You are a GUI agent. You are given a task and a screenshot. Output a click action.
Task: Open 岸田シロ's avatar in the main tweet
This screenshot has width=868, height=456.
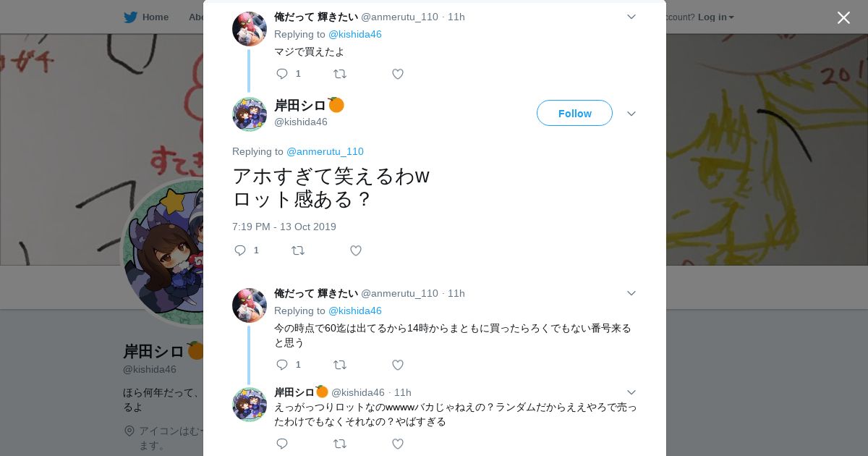[250, 114]
